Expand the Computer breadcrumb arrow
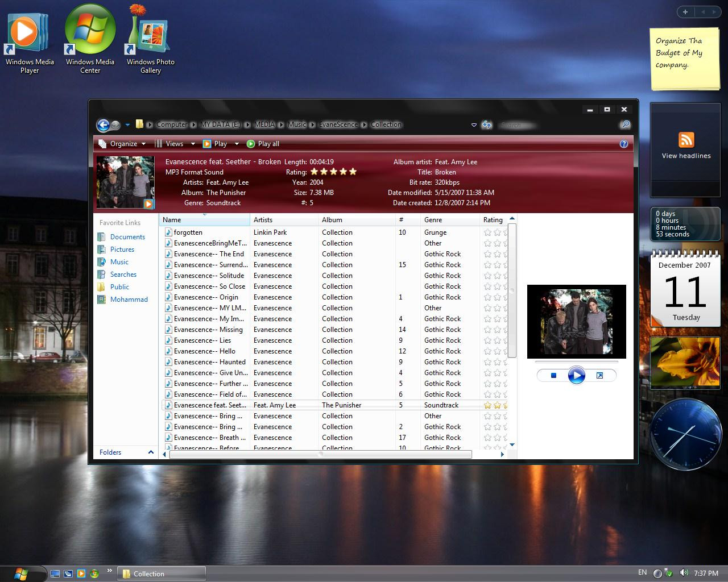This screenshot has width=728, height=582. coord(193,125)
